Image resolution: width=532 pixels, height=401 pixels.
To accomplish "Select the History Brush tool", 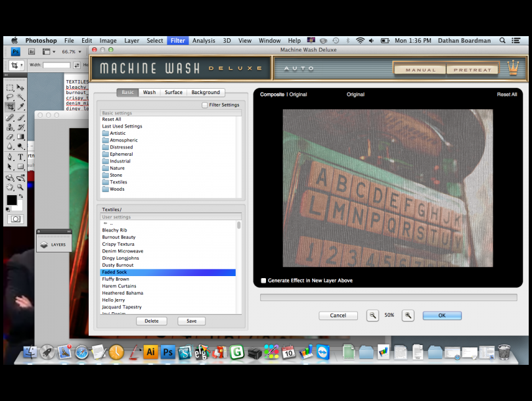I will pyautogui.click(x=21, y=128).
